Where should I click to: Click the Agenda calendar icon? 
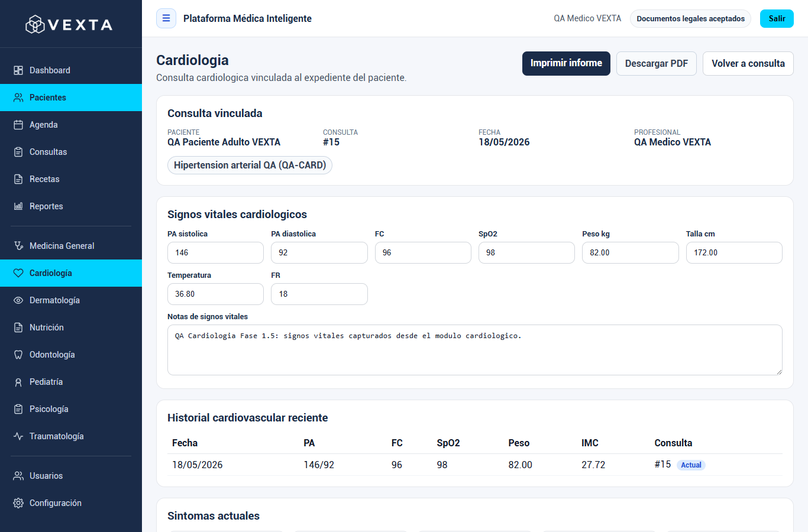pyautogui.click(x=18, y=125)
